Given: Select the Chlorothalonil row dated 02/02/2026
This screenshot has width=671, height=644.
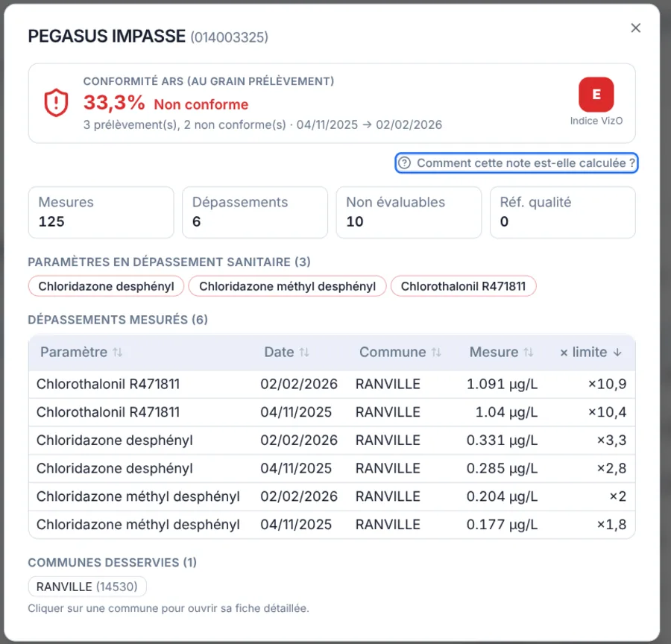Looking at the screenshot, I should 332,385.
